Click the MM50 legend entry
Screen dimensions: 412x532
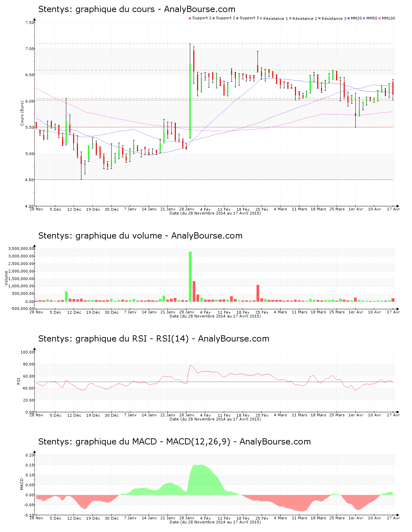[370, 18]
